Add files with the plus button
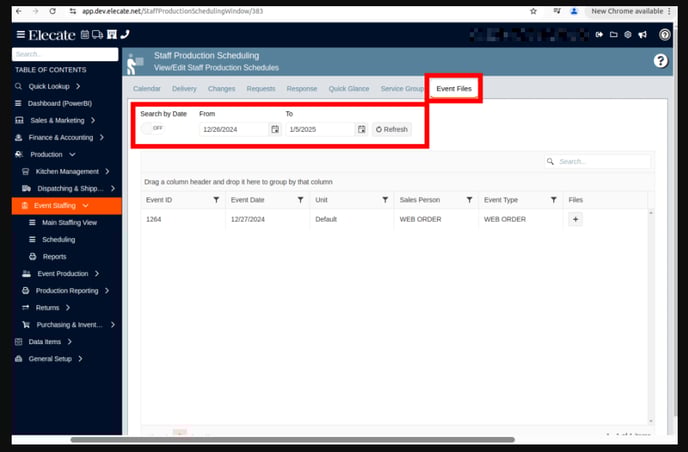688x452 pixels. click(x=575, y=219)
